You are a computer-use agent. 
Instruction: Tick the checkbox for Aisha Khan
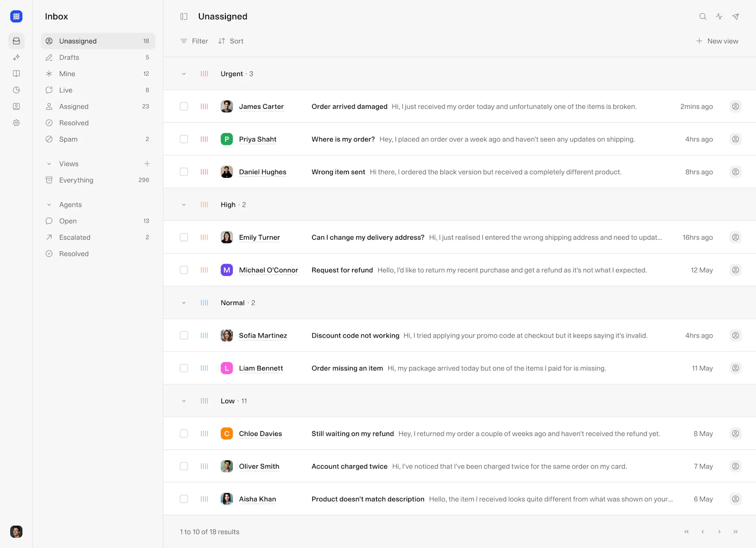click(184, 499)
